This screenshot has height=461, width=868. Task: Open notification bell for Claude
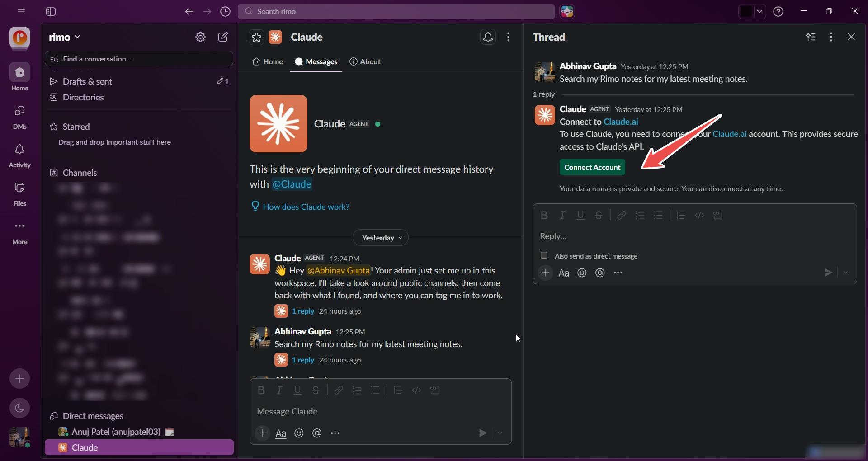(488, 37)
